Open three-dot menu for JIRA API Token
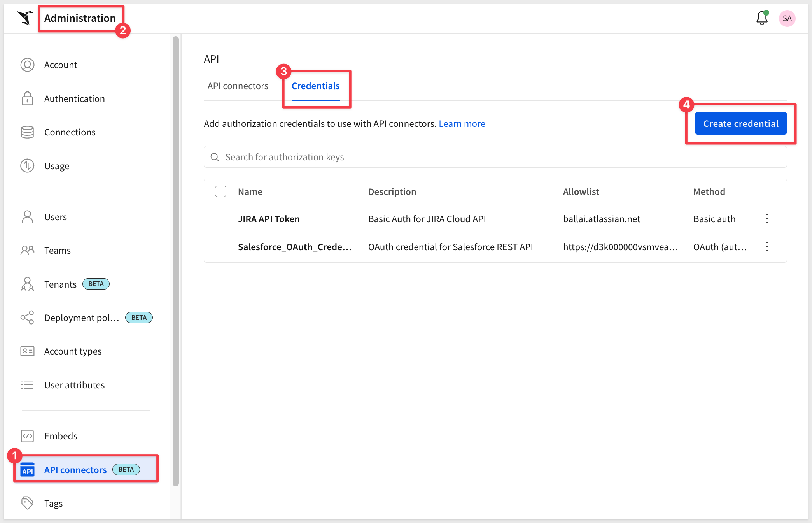 (767, 219)
